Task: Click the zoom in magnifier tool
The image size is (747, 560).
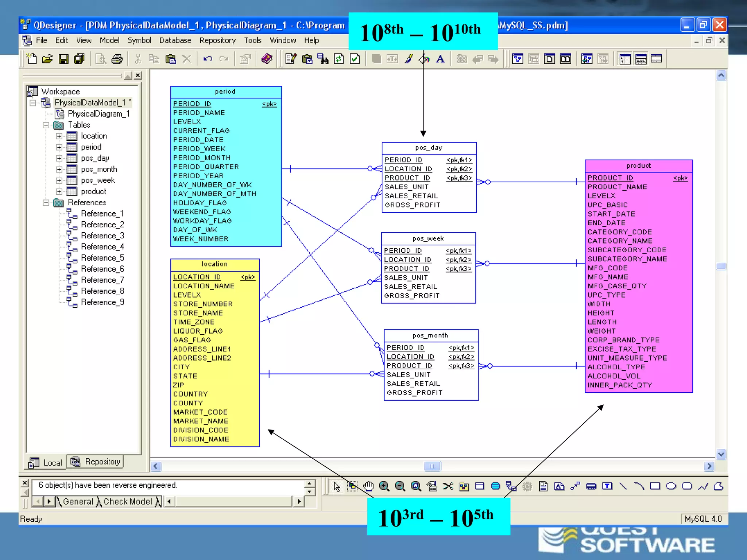Action: 384,486
